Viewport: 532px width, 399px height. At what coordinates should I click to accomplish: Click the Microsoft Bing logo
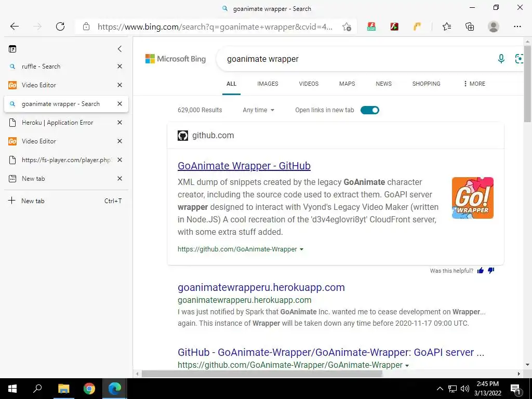pyautogui.click(x=176, y=59)
